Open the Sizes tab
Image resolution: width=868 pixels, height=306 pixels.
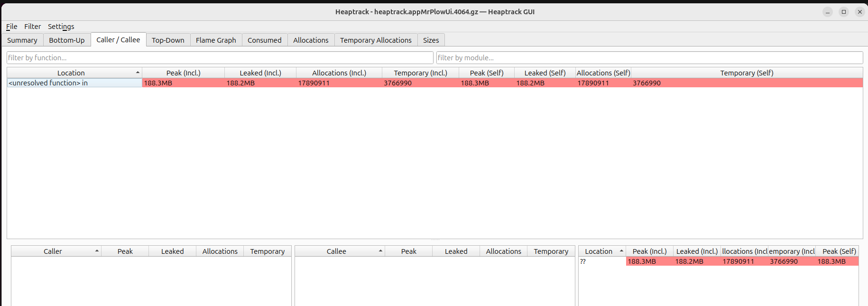[x=431, y=40]
